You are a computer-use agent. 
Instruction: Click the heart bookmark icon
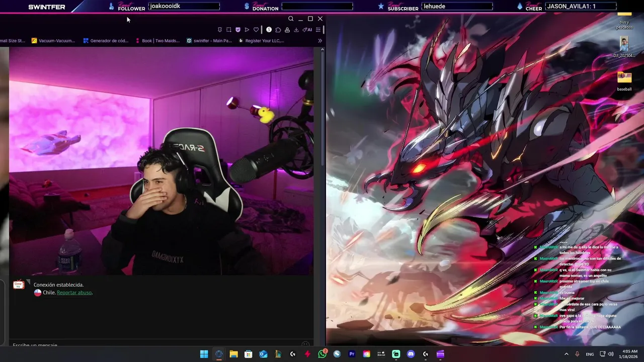coord(256,30)
